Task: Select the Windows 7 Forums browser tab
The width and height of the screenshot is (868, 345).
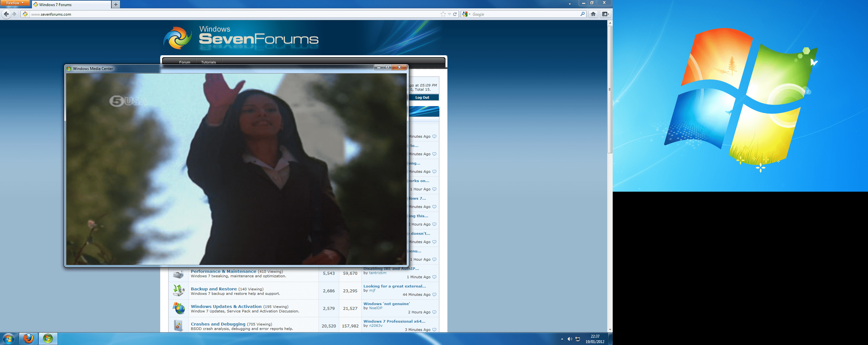Action: [71, 4]
